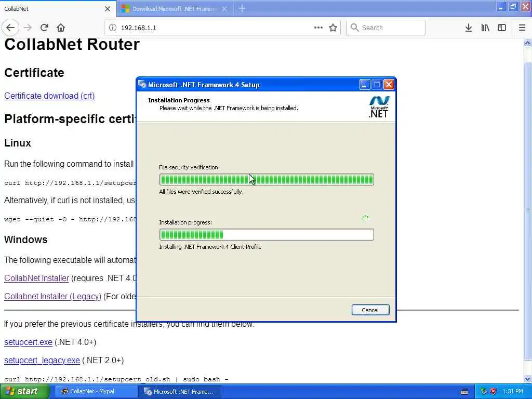This screenshot has height=399, width=532.
Task: Toggle the sidebar icon in toolbar
Action: pyautogui.click(x=502, y=28)
